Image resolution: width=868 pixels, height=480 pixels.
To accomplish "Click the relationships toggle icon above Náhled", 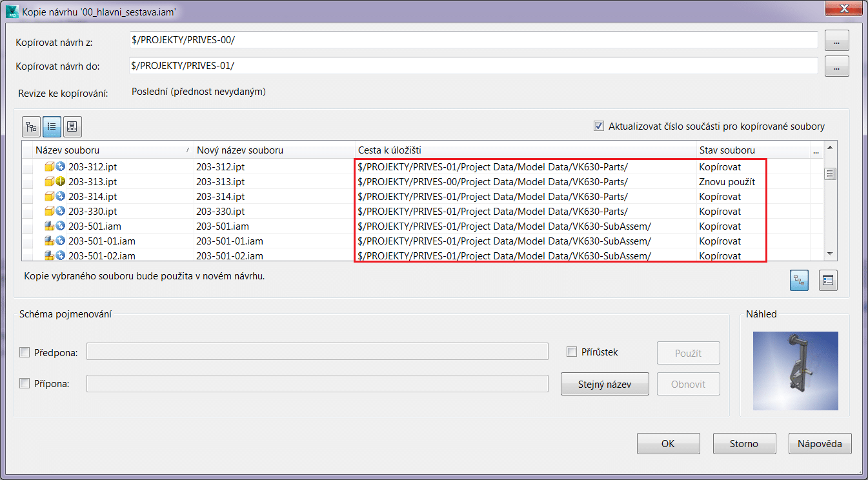I will click(x=800, y=280).
